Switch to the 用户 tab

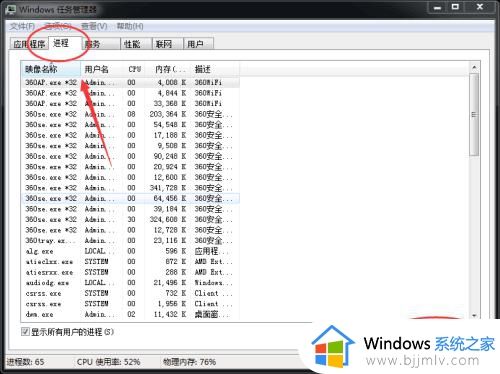coord(198,44)
